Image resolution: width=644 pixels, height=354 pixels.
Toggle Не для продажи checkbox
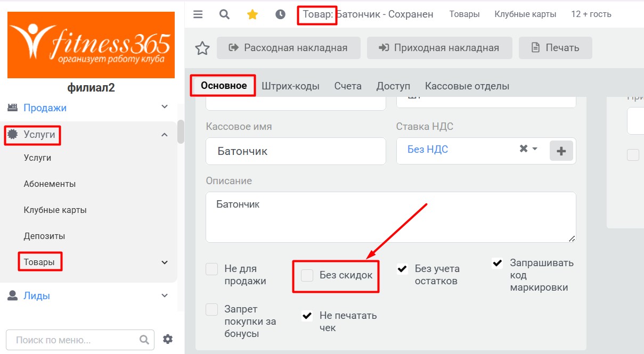pyautogui.click(x=212, y=269)
